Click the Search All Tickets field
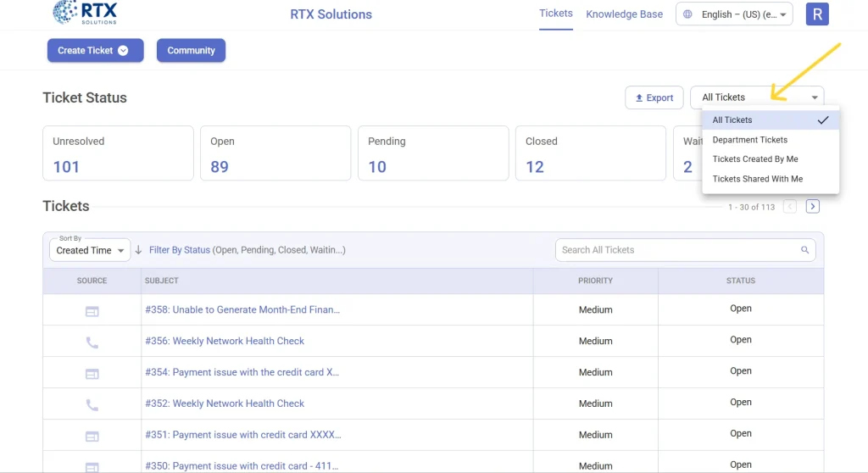Viewport: 868px width, 473px height. pyautogui.click(x=676, y=250)
